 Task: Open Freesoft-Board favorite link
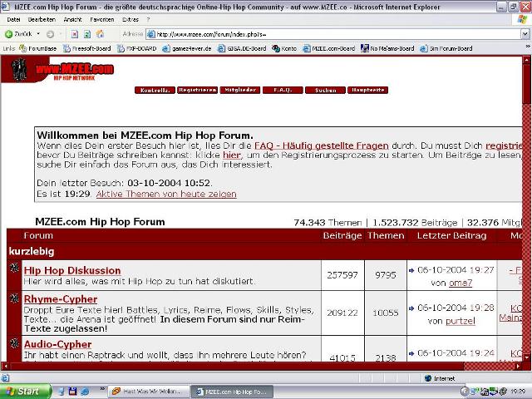pos(87,48)
